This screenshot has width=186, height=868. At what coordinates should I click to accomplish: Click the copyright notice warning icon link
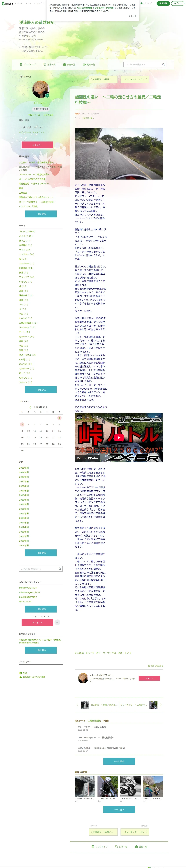[x=21, y=677]
